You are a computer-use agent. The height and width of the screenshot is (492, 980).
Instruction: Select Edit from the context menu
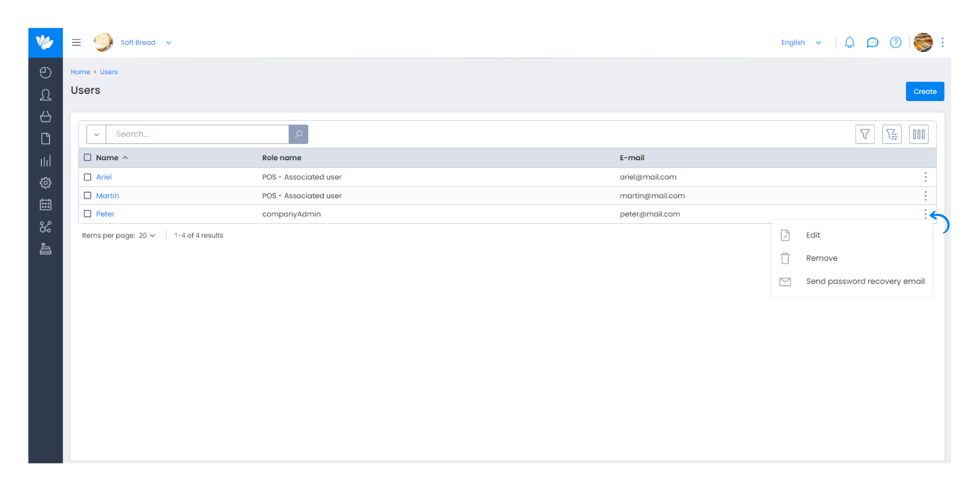tap(813, 235)
